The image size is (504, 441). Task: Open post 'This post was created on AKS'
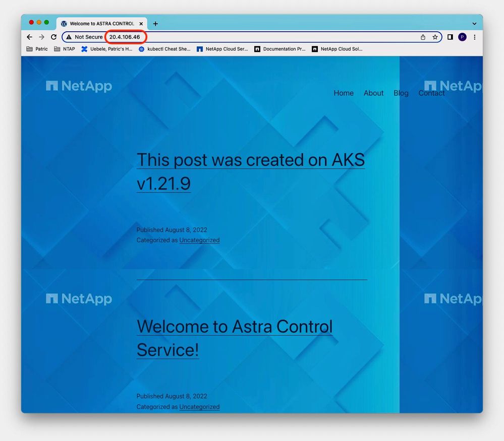[251, 171]
